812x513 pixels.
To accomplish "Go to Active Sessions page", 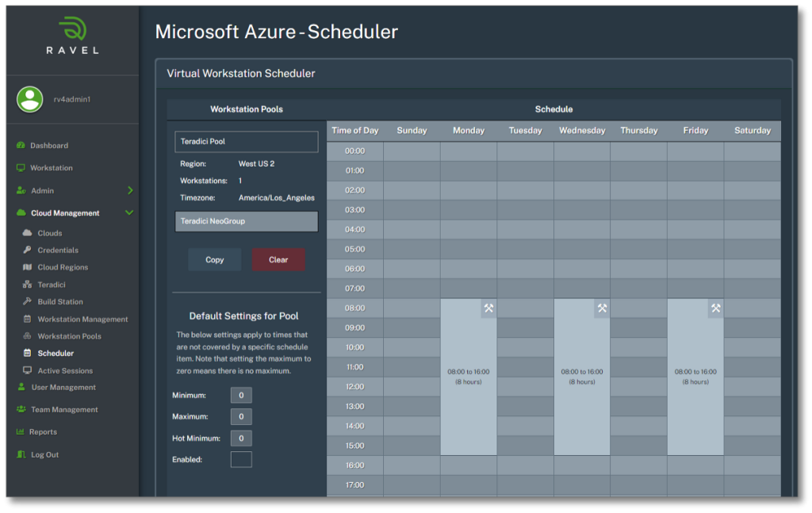I will click(x=65, y=371).
